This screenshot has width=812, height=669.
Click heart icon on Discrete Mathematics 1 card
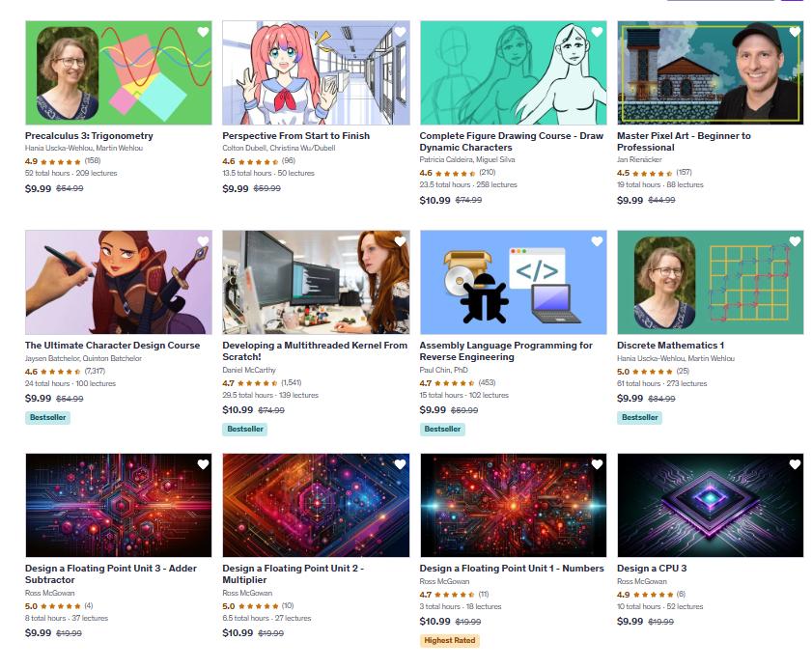click(x=795, y=241)
